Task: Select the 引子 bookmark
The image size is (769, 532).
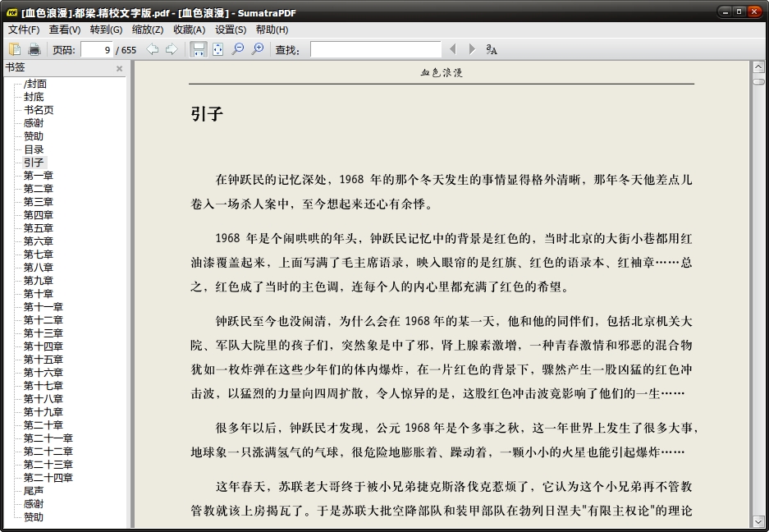Action: [34, 163]
